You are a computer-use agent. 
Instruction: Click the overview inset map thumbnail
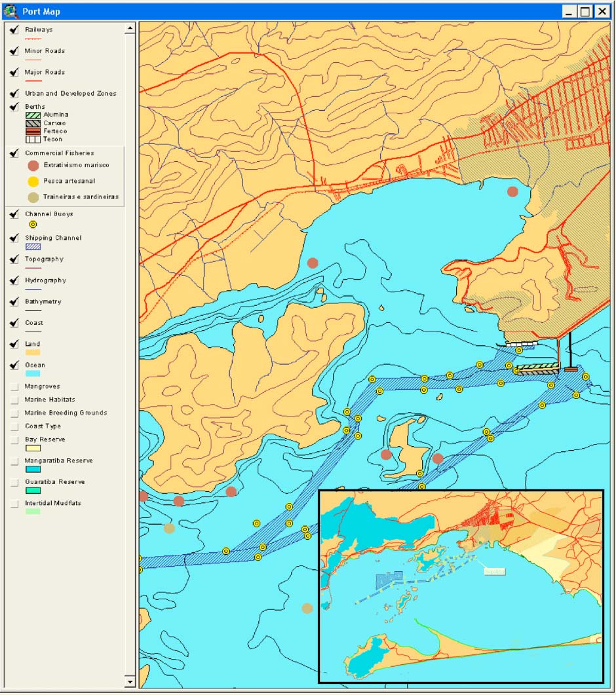461,586
